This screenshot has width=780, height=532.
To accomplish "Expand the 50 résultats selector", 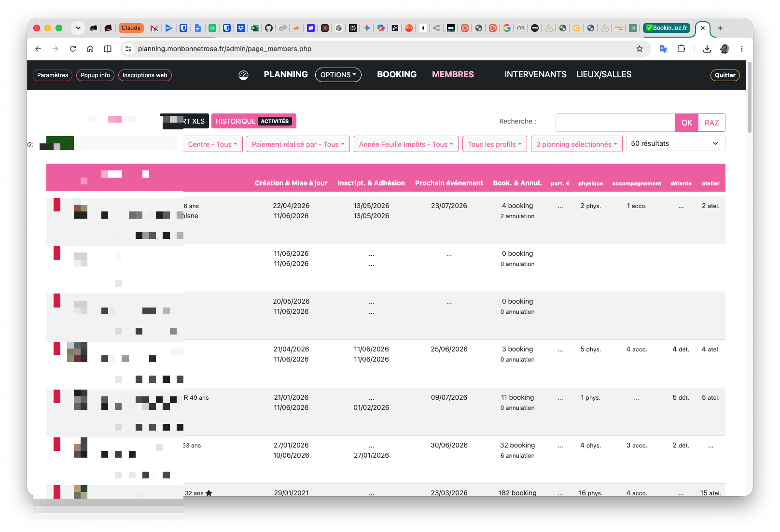I will (x=675, y=143).
